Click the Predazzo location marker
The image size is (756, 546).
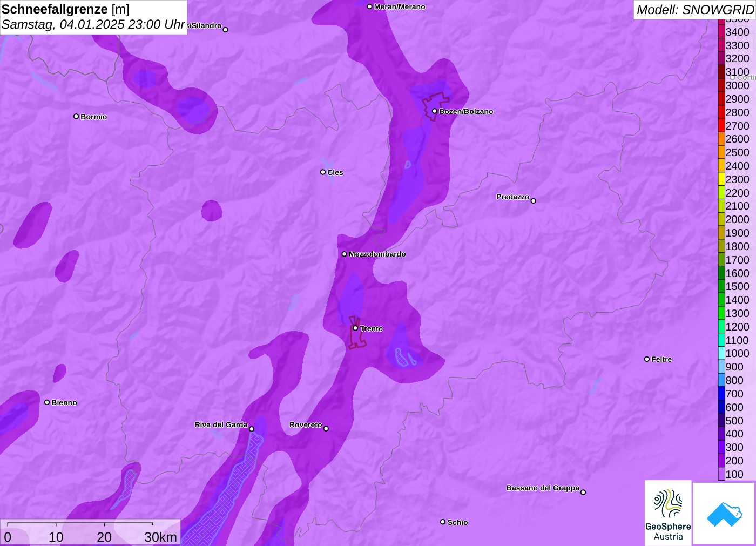(534, 201)
